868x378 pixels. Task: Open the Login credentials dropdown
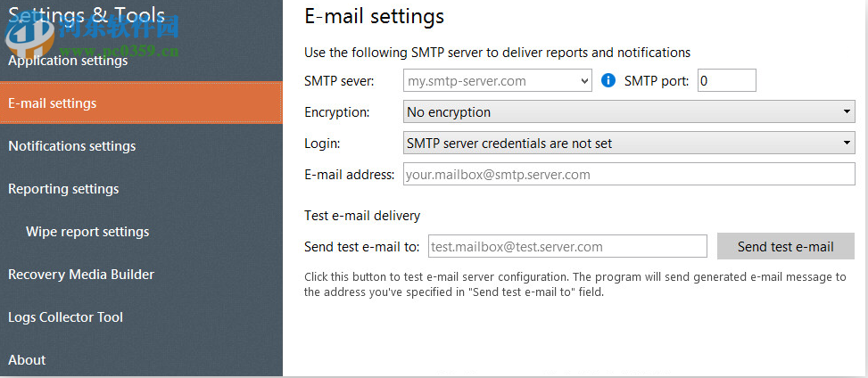[x=847, y=143]
